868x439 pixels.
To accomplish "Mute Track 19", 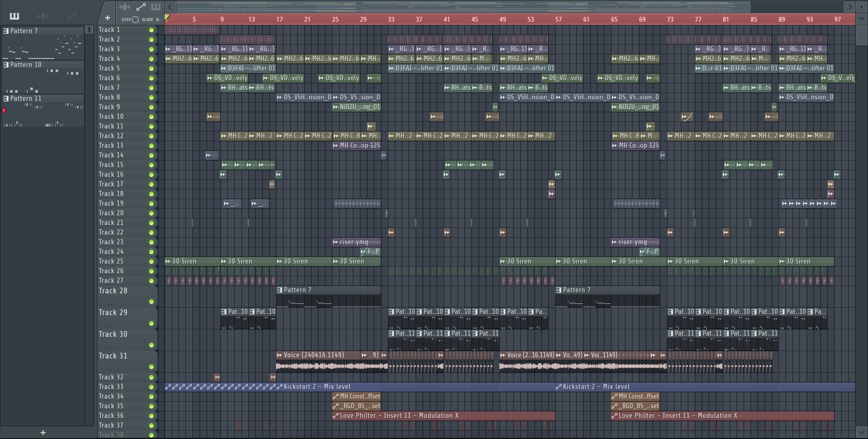I will [152, 204].
